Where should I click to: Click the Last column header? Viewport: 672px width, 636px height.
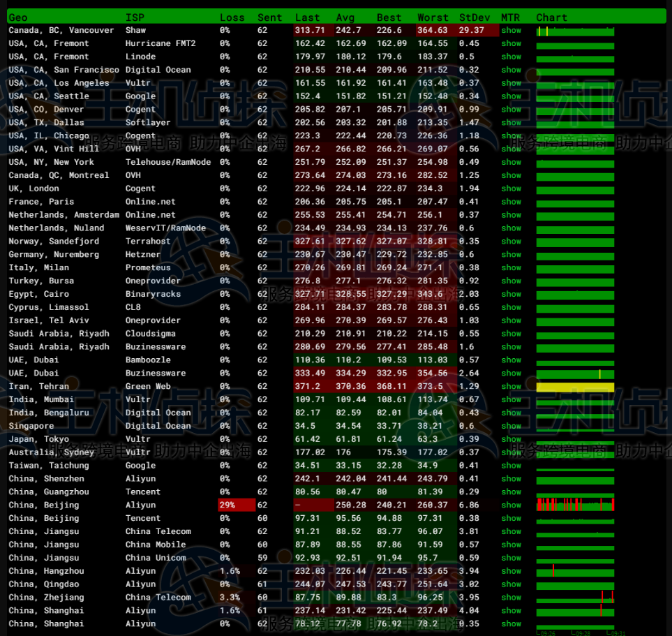click(307, 17)
